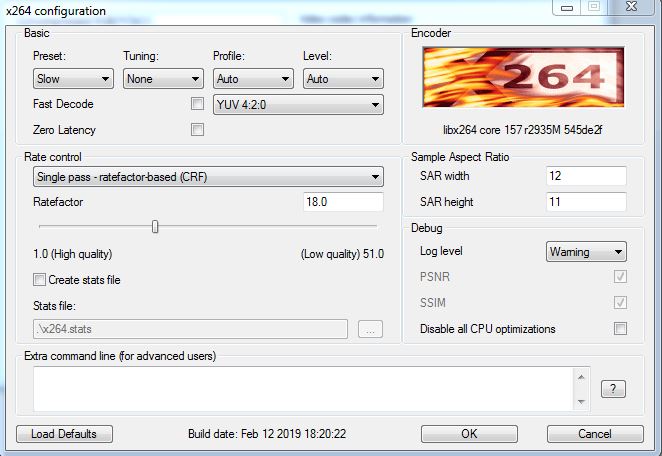Open the YUV 4:2:0 color space dropdown
This screenshot has width=662, height=456.
(298, 105)
